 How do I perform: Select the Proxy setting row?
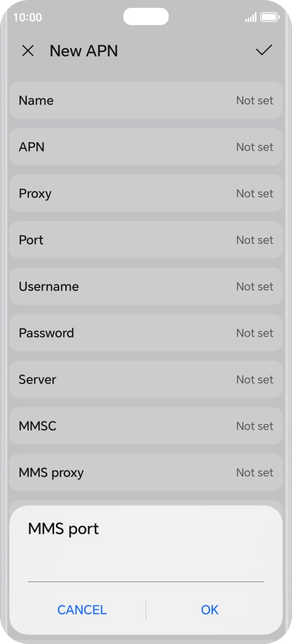pos(146,193)
